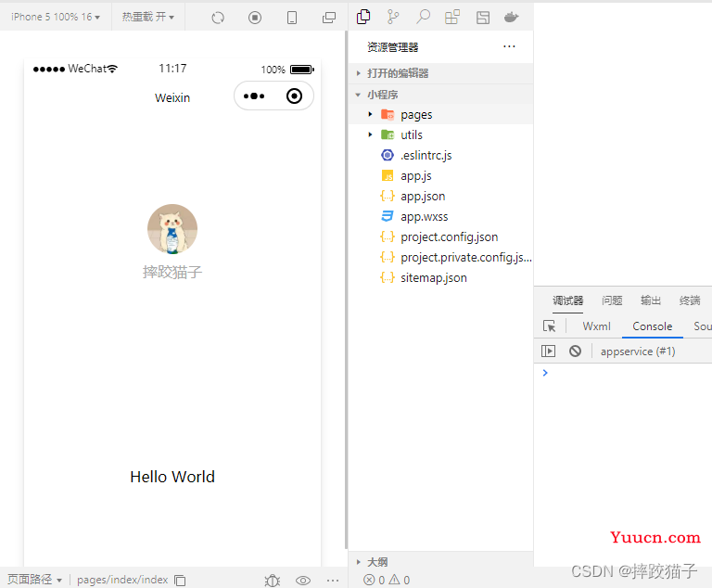712x588 pixels.
Task: Open the detached simulator window icon
Action: click(329, 18)
